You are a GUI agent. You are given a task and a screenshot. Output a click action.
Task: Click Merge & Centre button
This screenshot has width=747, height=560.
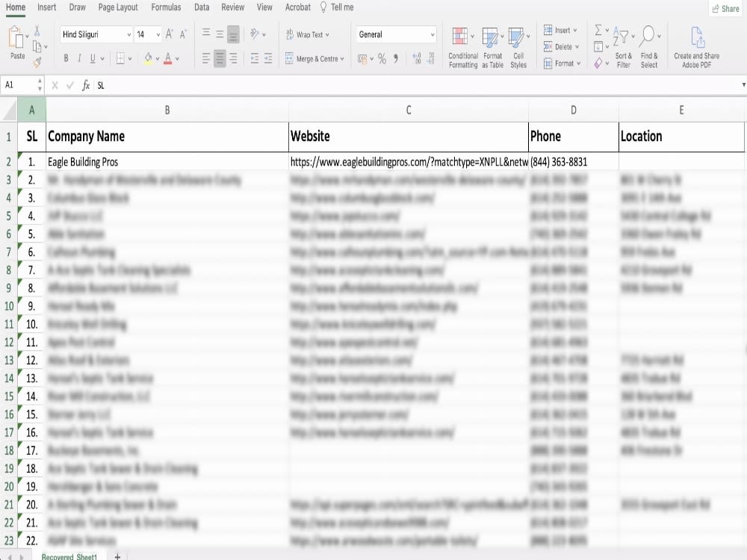(314, 58)
